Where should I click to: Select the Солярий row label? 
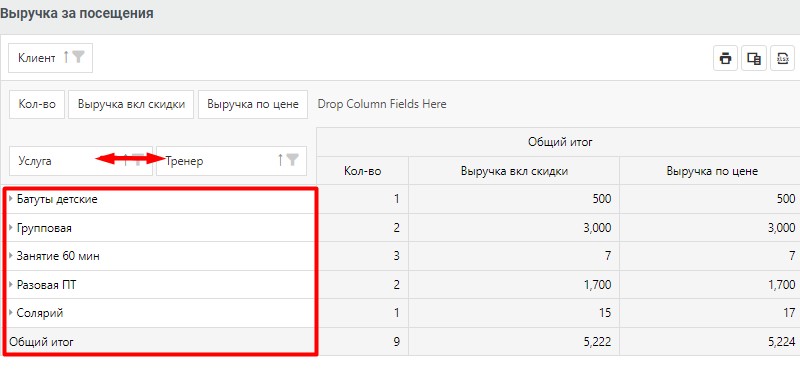(40, 313)
